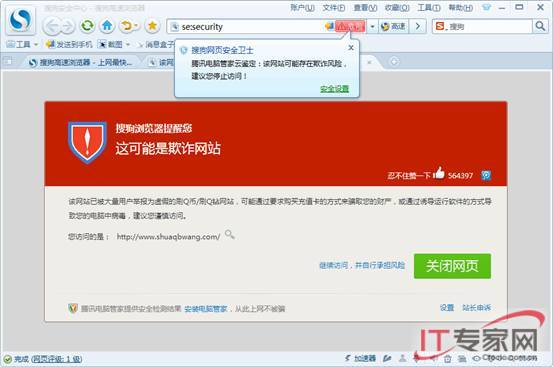Switch to the 搜狗高速浏览器 tab
This screenshot has width=553, height=367.
pos(80,62)
